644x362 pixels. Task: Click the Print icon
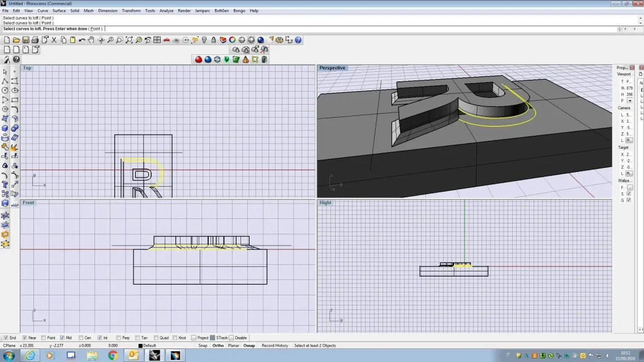[35, 40]
